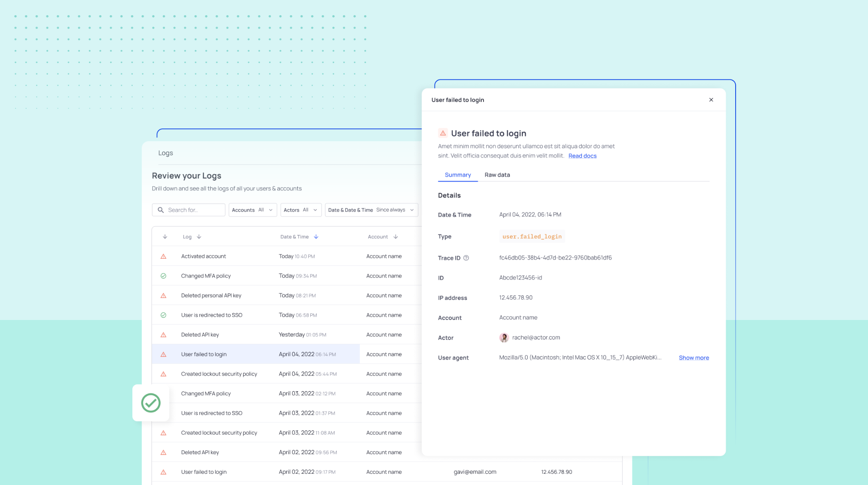Screen dimensions: 868x485
Task: Click the search magnifier icon
Action: click(x=161, y=210)
